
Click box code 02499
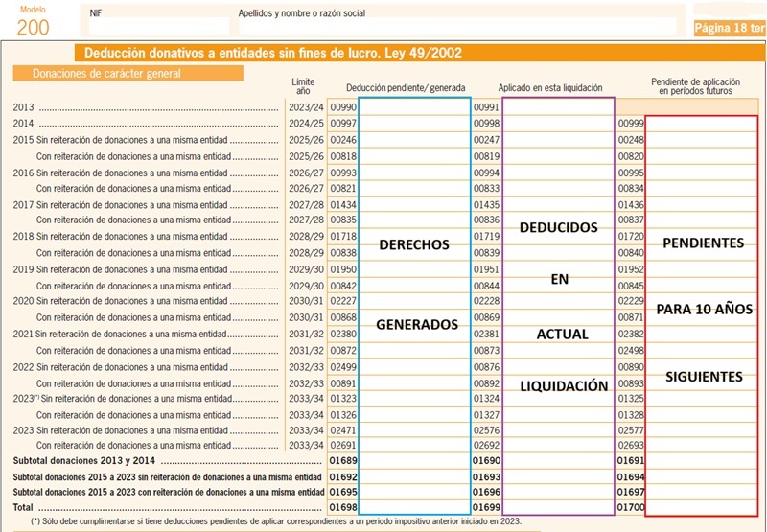(343, 367)
